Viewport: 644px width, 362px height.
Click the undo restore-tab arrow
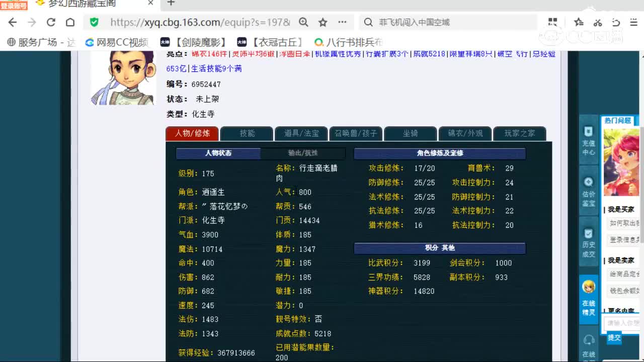click(616, 22)
